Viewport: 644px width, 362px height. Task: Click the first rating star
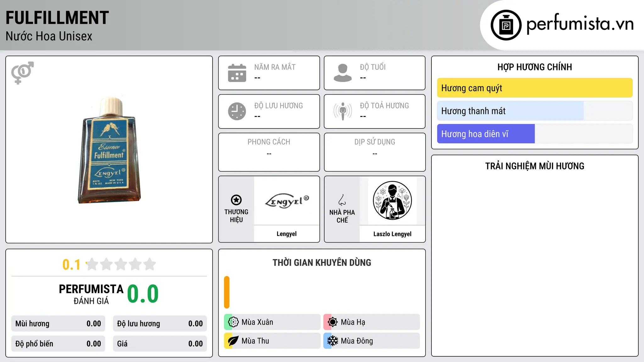[x=92, y=264]
